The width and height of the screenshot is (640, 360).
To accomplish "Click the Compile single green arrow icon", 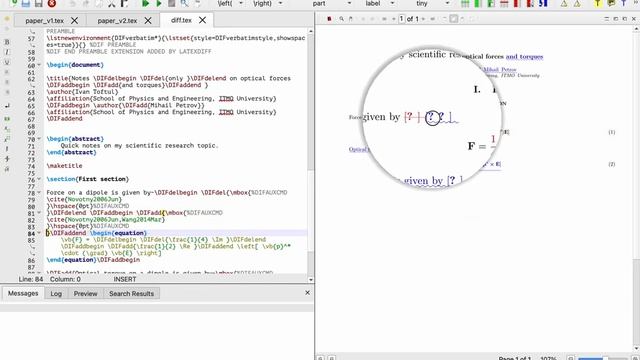I will coord(158,3).
